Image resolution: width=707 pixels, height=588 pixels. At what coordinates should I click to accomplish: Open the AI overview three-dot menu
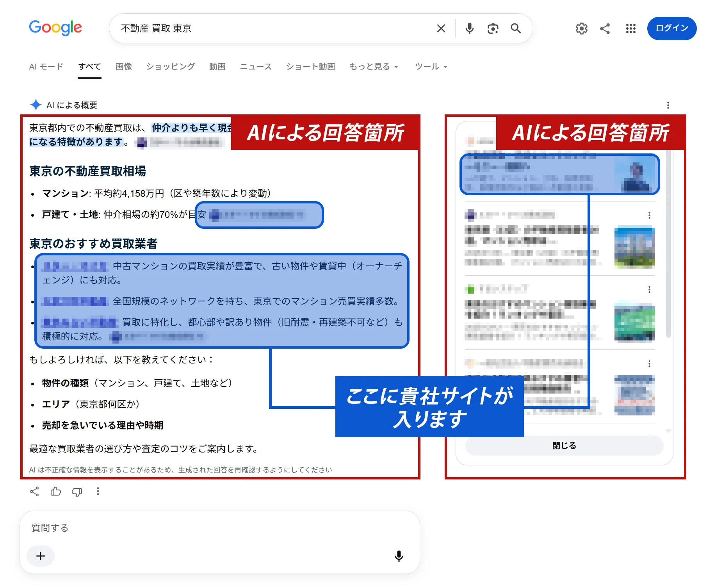point(668,105)
